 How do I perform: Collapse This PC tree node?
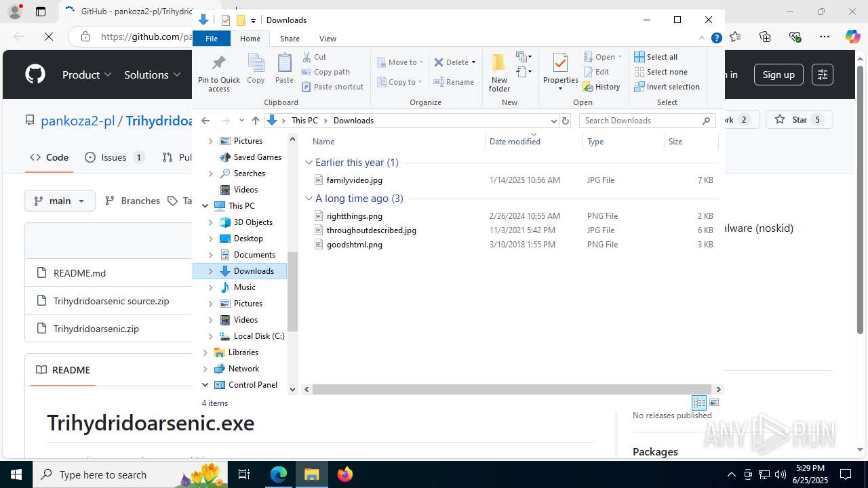(x=205, y=206)
